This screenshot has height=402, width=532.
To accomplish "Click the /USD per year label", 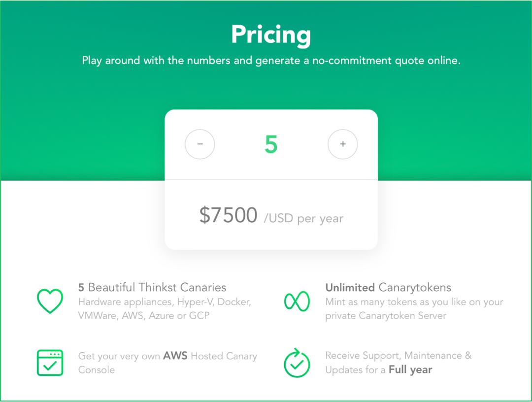I will (x=303, y=218).
